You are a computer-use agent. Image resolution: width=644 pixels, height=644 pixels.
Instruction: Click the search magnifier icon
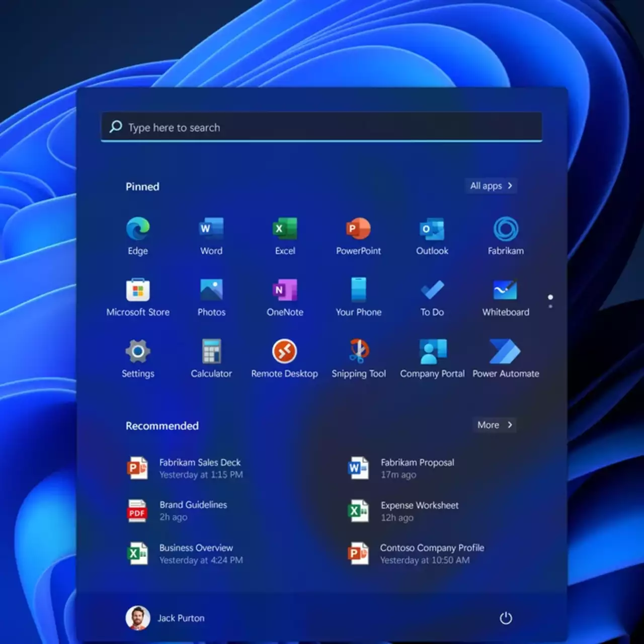coord(116,126)
